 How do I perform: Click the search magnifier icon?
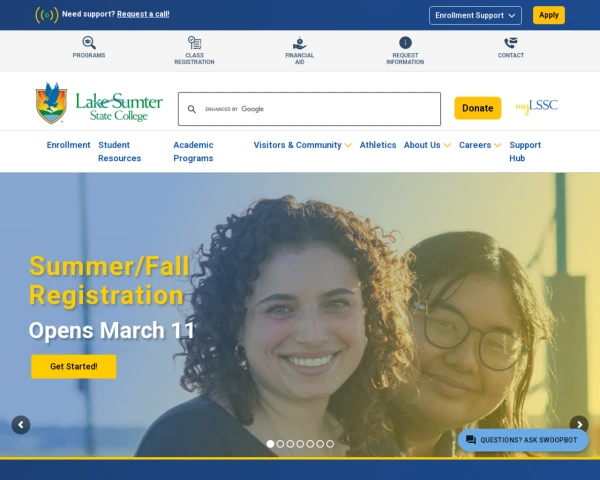192,109
